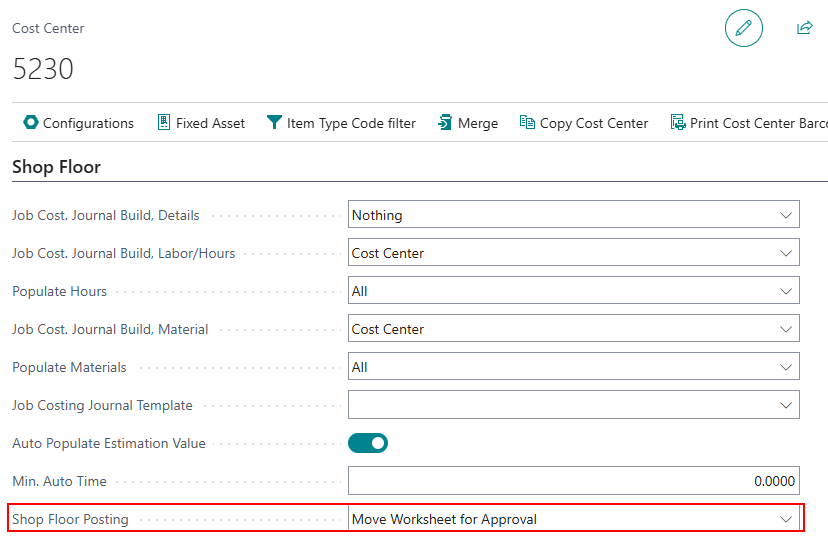828x541 pixels.
Task: Open the Shop Floor Posting dropdown
Action: coord(573,519)
